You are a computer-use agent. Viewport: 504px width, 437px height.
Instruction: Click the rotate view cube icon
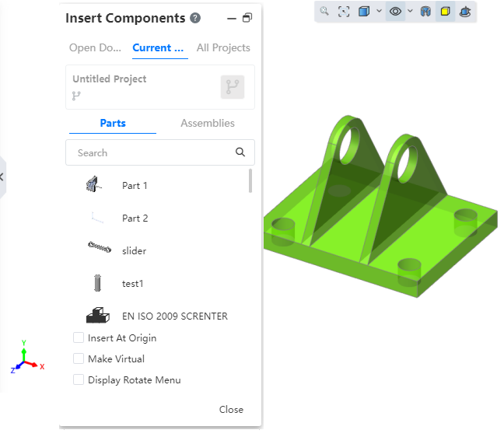pyautogui.click(x=465, y=12)
